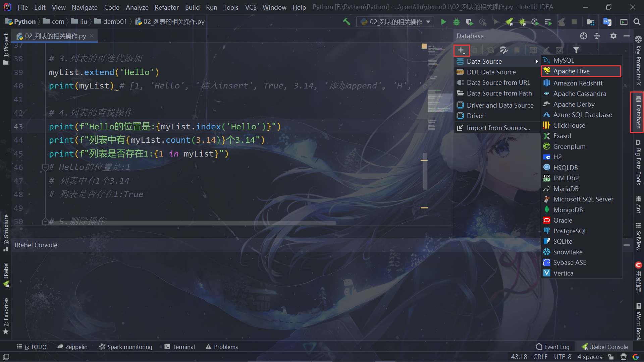Click the plus add dropdown in Database toolbar

tap(462, 50)
